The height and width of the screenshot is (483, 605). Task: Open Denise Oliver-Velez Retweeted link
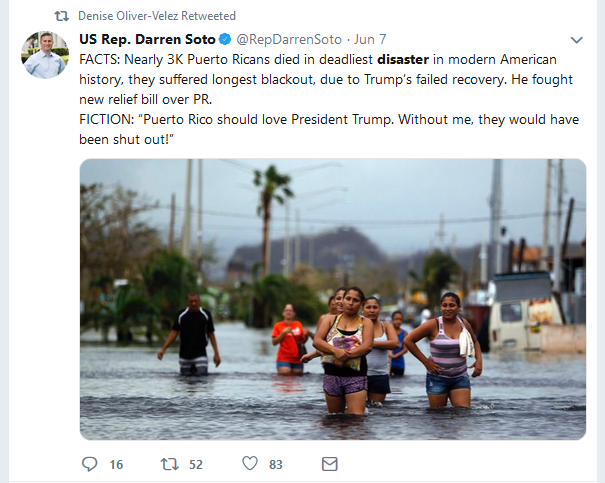pos(157,16)
